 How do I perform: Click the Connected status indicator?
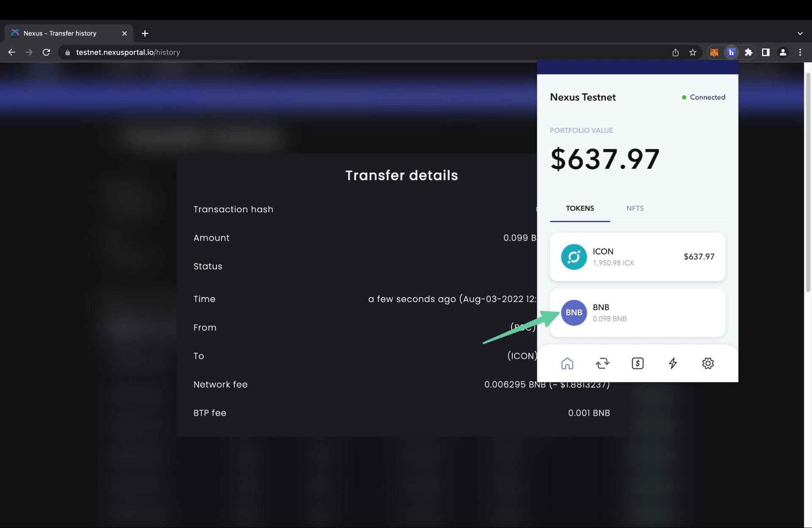point(704,97)
